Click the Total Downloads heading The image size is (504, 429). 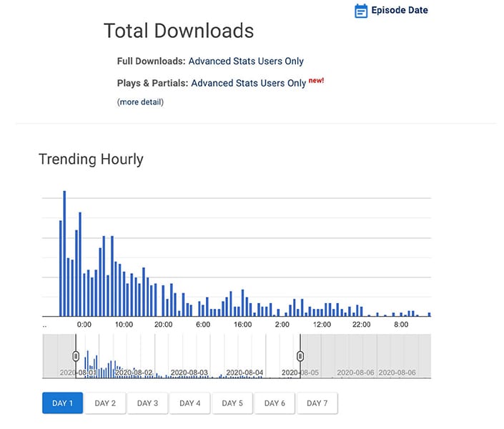coord(179,31)
